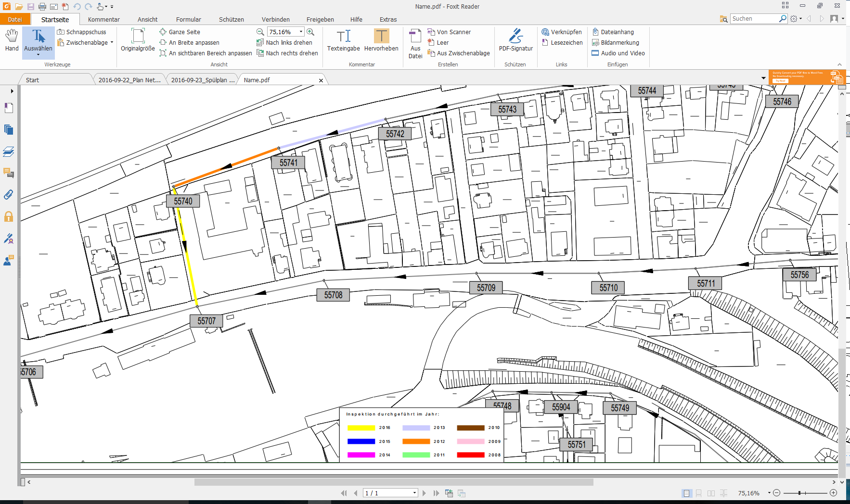The width and height of the screenshot is (850, 504).
Task: Open the PDF-Signatur tool
Action: pos(515,40)
